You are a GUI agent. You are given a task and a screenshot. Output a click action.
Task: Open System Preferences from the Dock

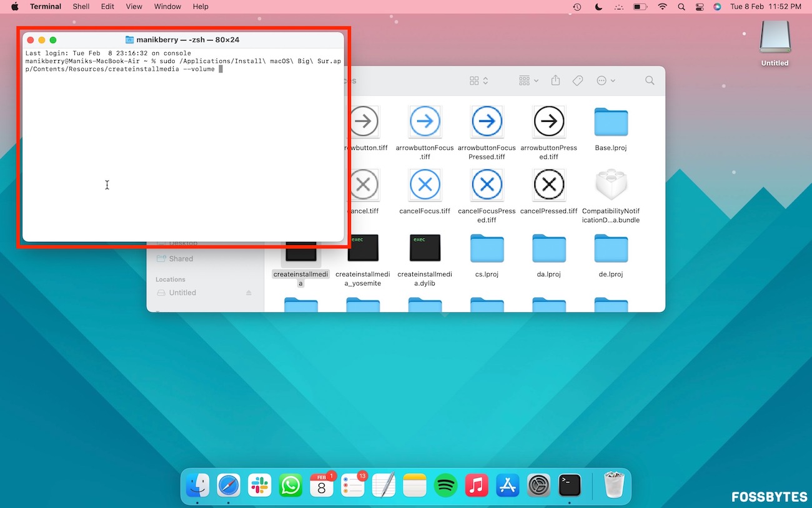pyautogui.click(x=538, y=485)
